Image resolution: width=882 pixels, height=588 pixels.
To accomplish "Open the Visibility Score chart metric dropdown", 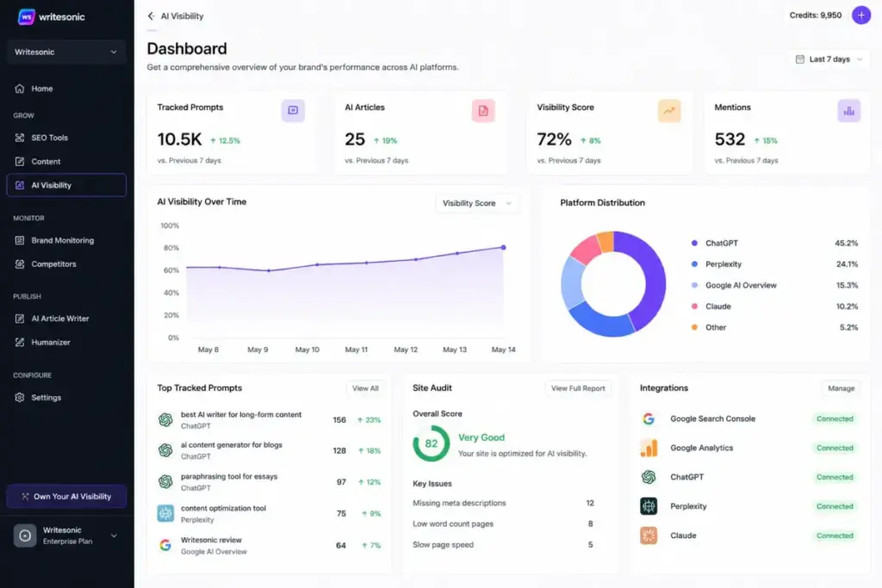I will tap(477, 203).
